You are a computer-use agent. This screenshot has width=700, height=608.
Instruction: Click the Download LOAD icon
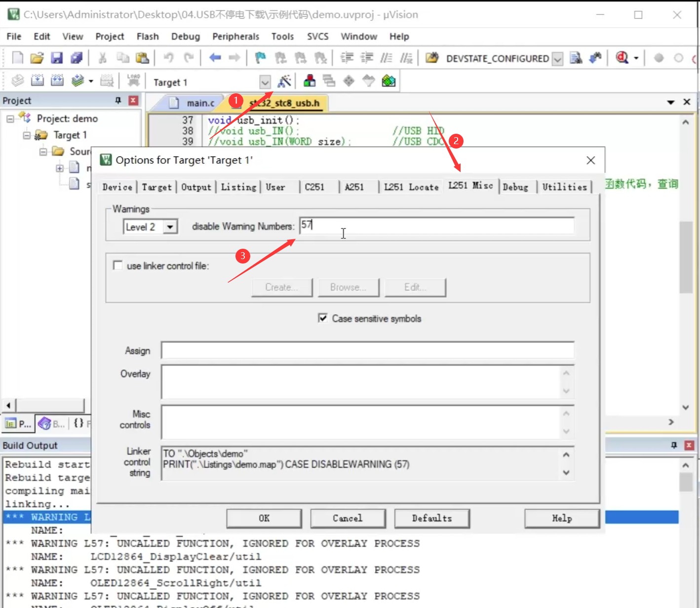[x=133, y=81]
